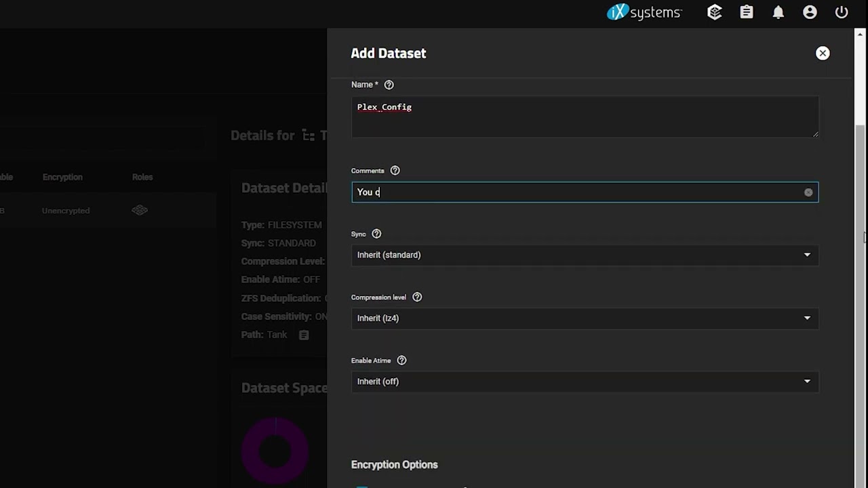Show help for Enable Atime
Image resolution: width=868 pixels, height=488 pixels.
[401, 361]
